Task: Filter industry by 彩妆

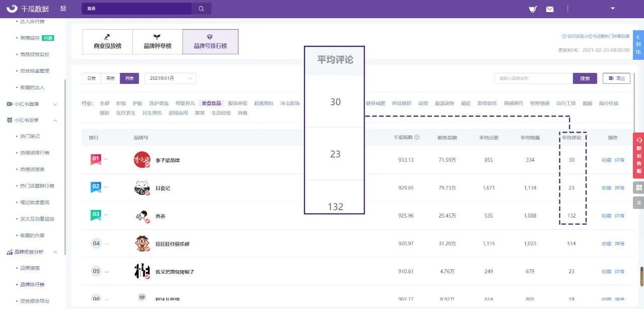Action: point(121,104)
